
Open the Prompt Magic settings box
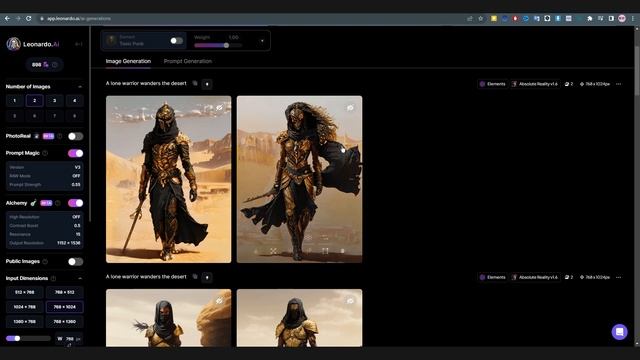(x=45, y=176)
